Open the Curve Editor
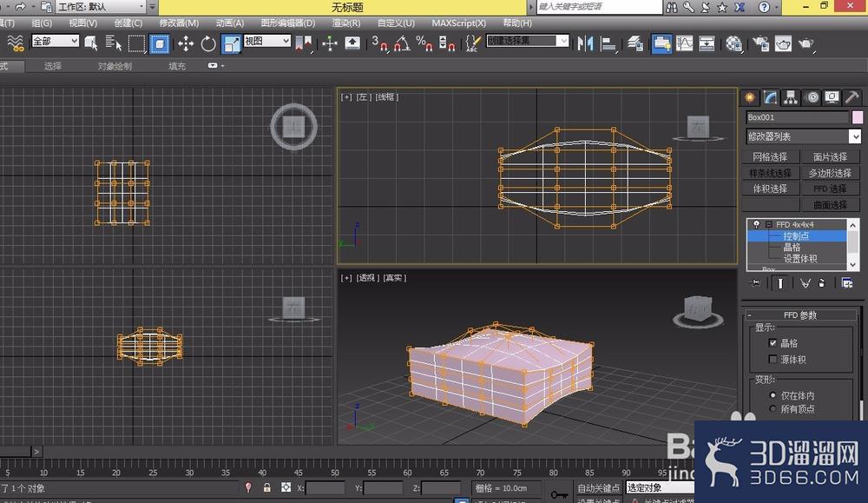 pos(684,43)
